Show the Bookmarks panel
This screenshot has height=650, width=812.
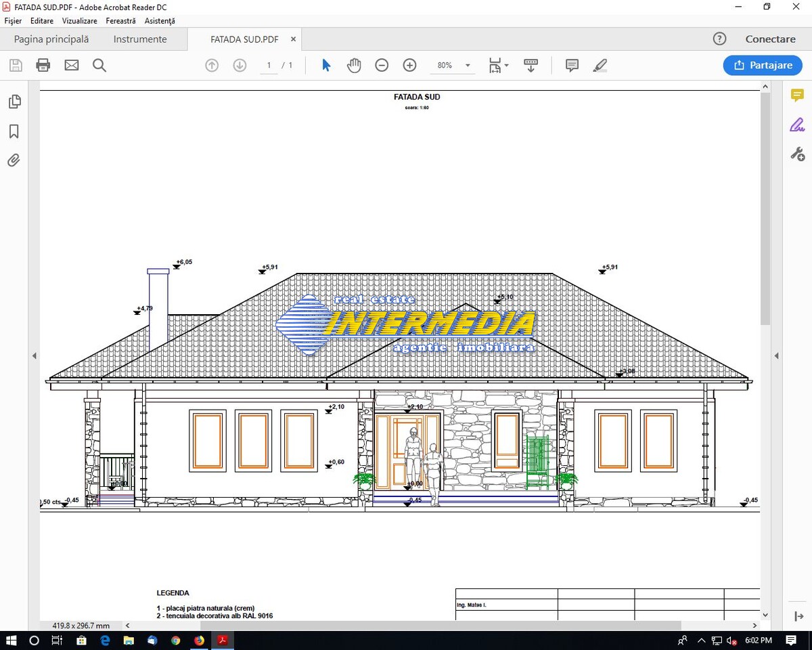[14, 131]
